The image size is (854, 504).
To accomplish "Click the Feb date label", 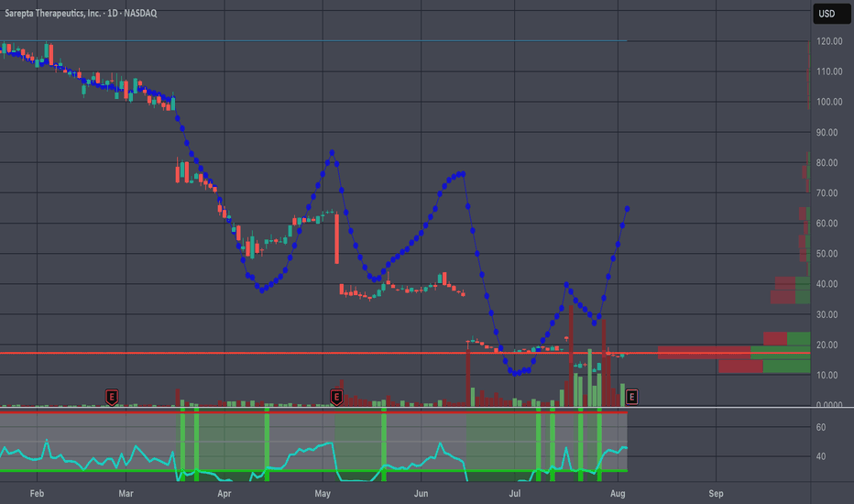I will click(37, 494).
